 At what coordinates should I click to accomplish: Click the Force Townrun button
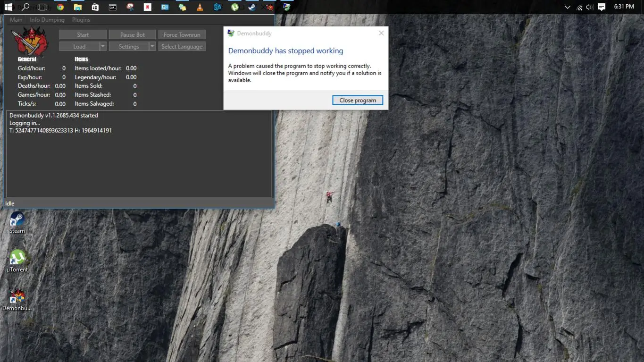[x=182, y=35]
